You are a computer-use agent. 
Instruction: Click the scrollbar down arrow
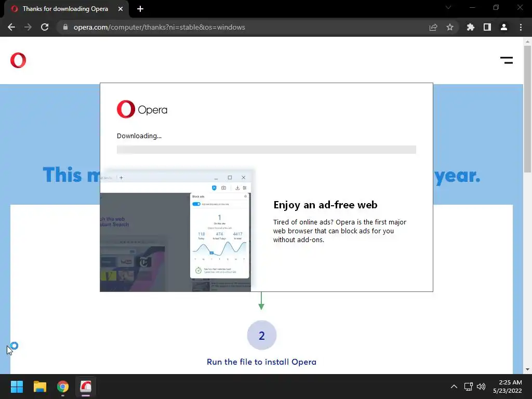[527, 369]
